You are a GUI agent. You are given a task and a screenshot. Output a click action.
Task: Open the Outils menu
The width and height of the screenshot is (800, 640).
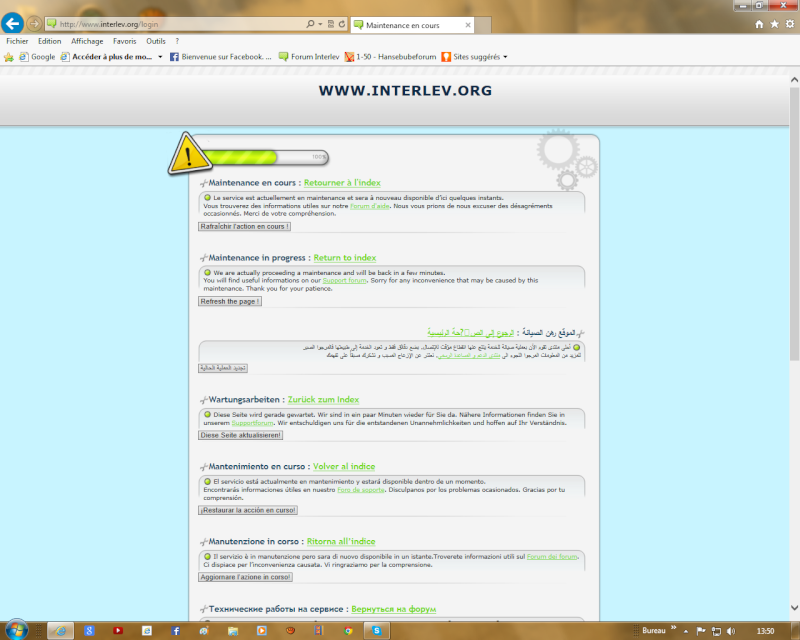(156, 41)
